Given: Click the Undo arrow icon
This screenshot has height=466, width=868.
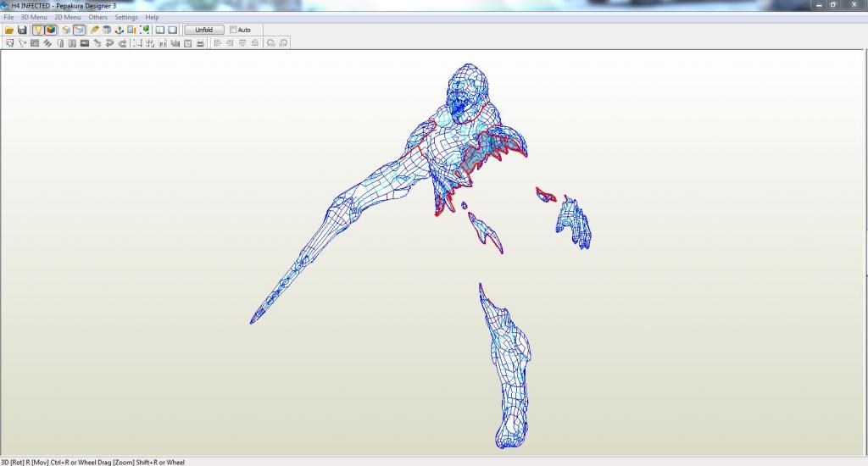Looking at the screenshot, I should click(x=109, y=43).
